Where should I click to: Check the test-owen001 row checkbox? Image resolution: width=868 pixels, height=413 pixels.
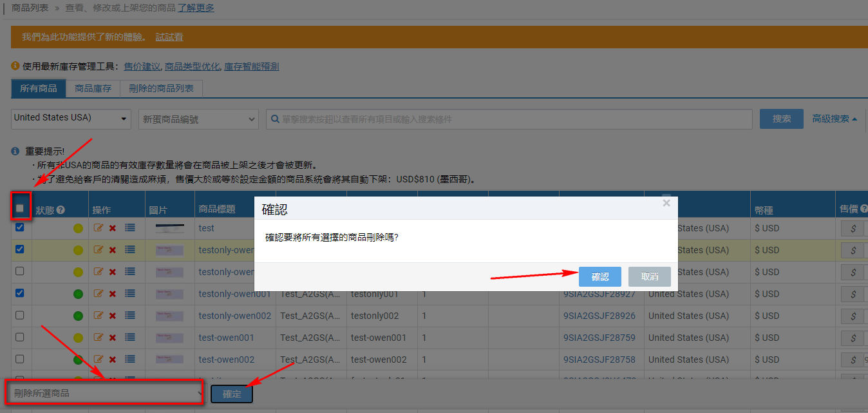click(20, 337)
